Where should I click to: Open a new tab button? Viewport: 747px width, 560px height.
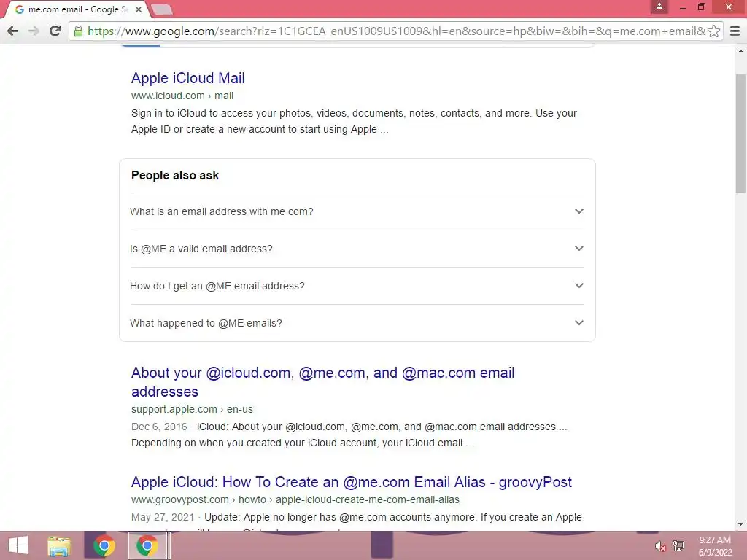(x=162, y=9)
